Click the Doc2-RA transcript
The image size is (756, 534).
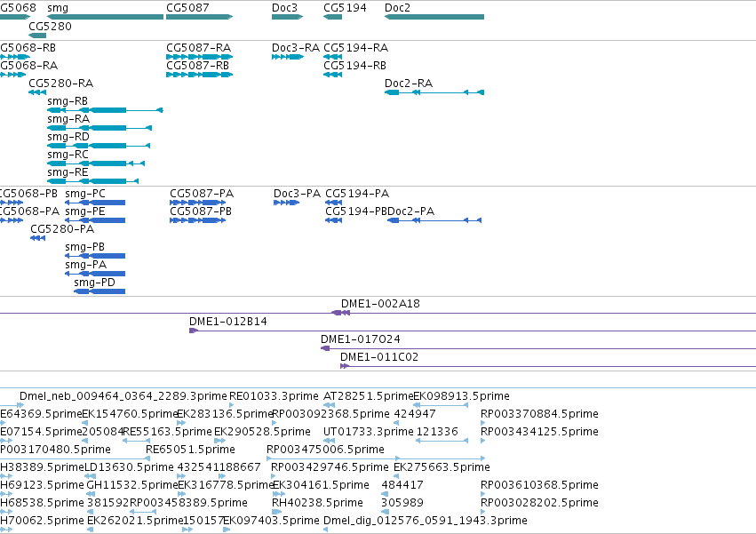click(434, 92)
